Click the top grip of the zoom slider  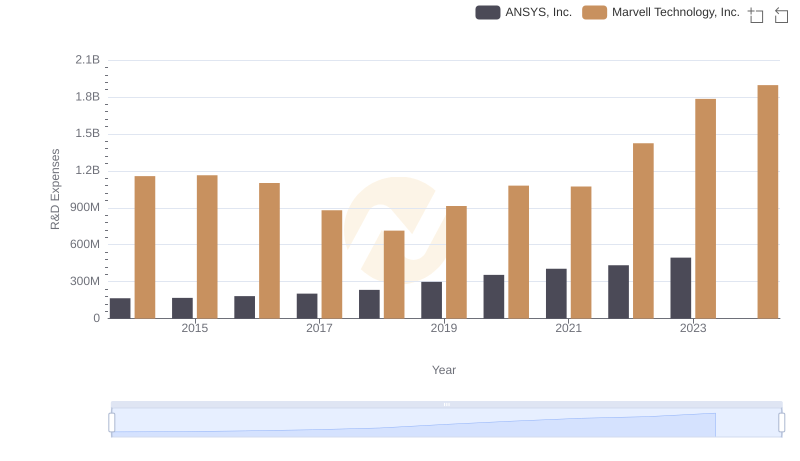tap(446, 404)
